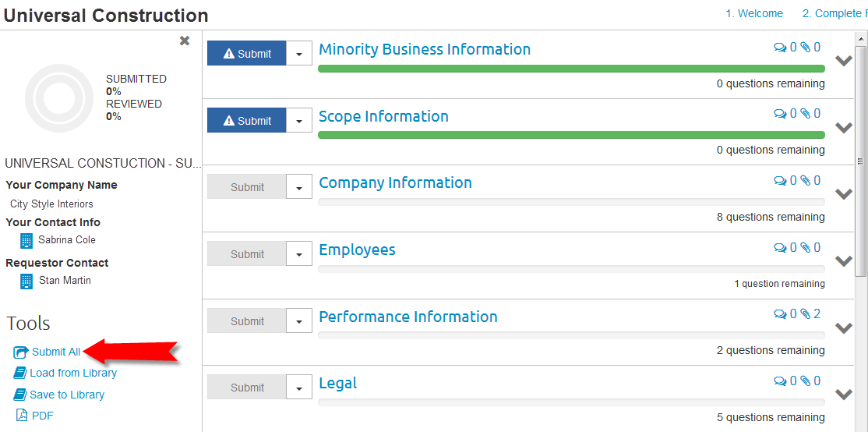Click the building icon beside Sabrina Cole
This screenshot has width=868, height=432.
point(26,240)
